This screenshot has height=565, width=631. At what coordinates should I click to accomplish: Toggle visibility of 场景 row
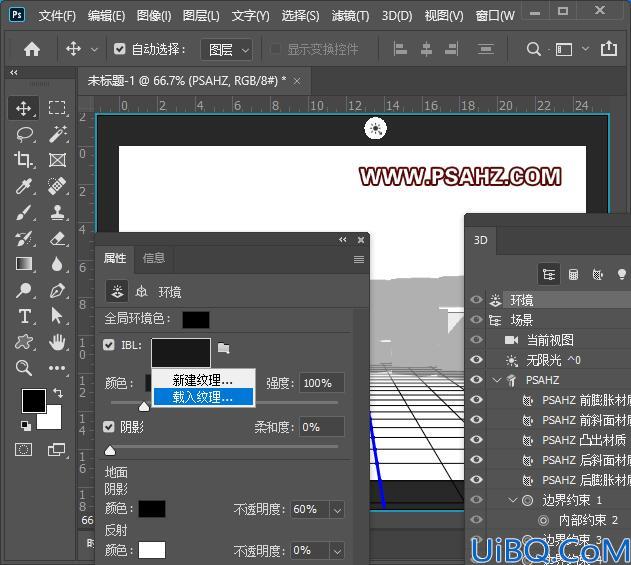pos(476,320)
